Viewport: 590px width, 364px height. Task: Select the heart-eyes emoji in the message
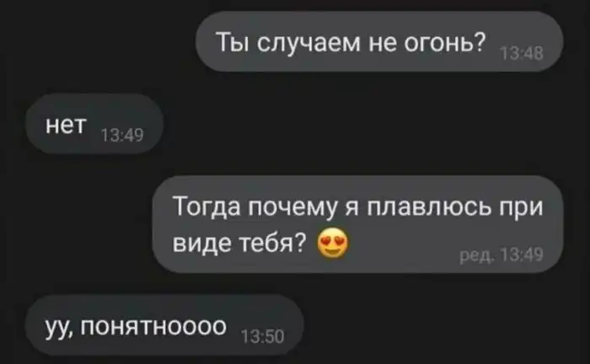click(x=333, y=243)
